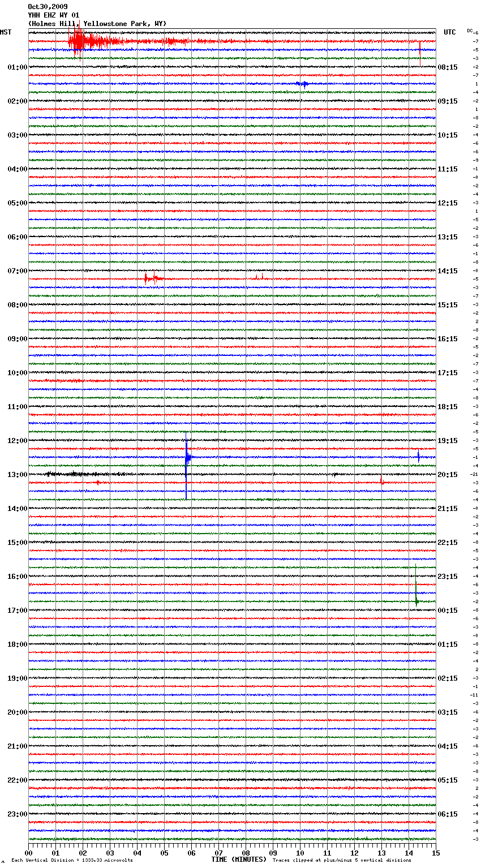This screenshot has height=868, width=481.
Task: Click the Holmes Hill, Yellowstone Park location title
Action: (x=97, y=24)
